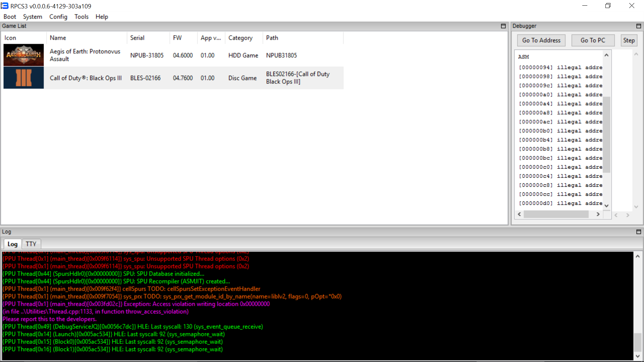644x362 pixels.
Task: Click ASM scroll down arrow
Action: coord(606,206)
